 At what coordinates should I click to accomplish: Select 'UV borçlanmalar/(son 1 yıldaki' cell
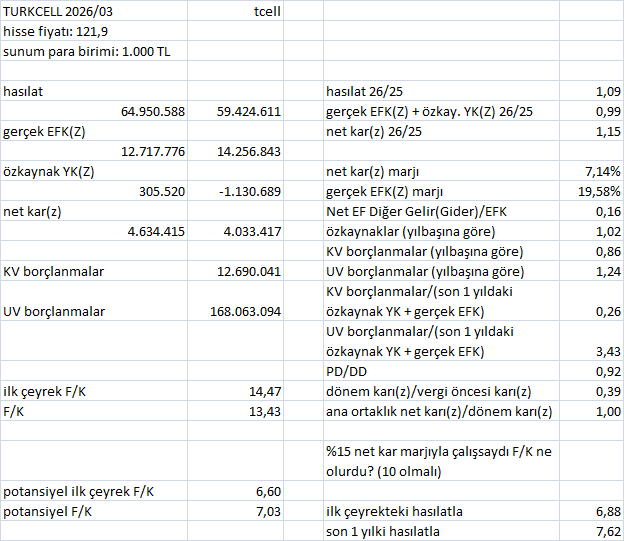441,341
